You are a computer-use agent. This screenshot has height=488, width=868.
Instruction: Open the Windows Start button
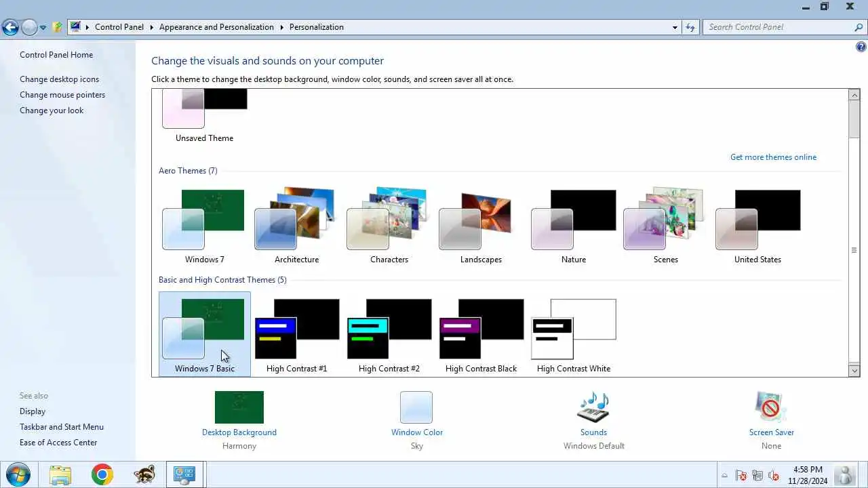point(18,474)
